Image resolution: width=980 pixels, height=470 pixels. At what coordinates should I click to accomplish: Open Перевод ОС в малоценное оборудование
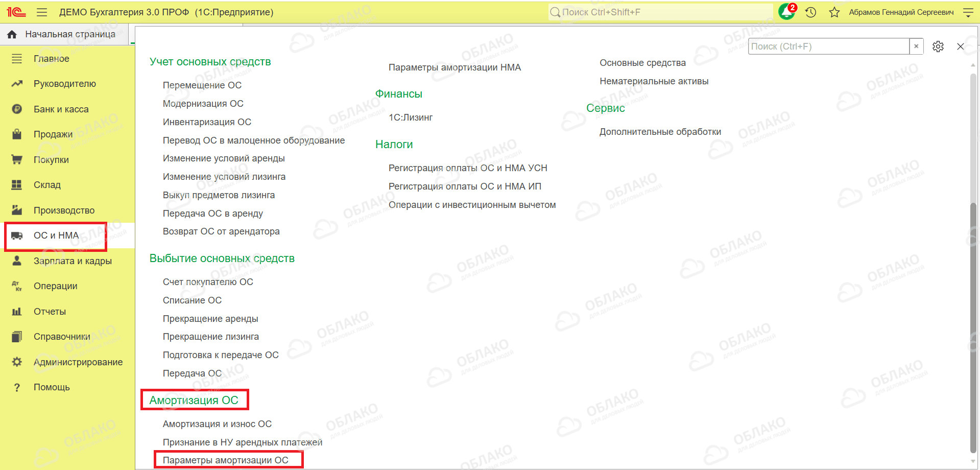pos(254,140)
